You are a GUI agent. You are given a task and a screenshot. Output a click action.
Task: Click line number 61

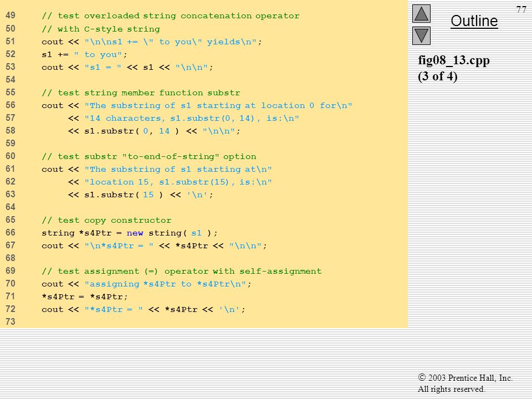pyautogui.click(x=11, y=168)
